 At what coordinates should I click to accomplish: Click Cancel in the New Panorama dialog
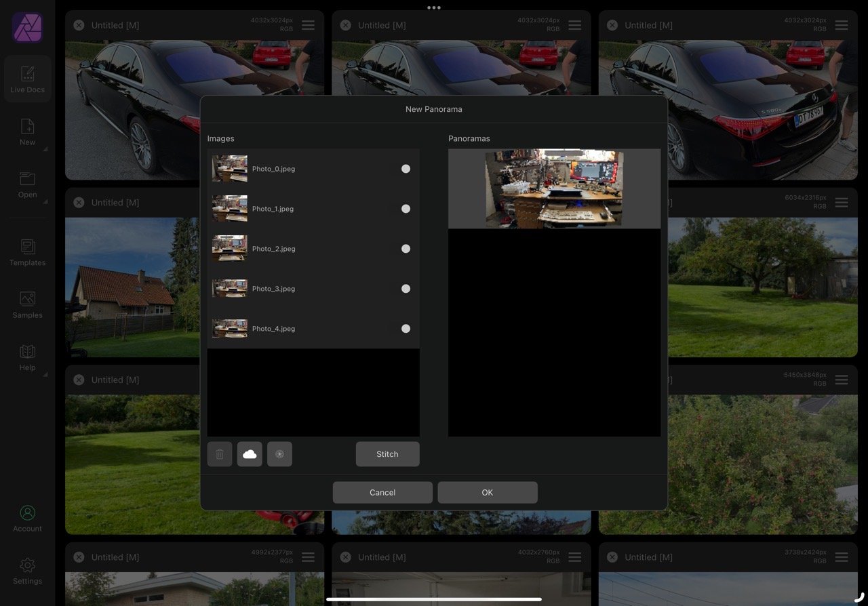(x=382, y=492)
